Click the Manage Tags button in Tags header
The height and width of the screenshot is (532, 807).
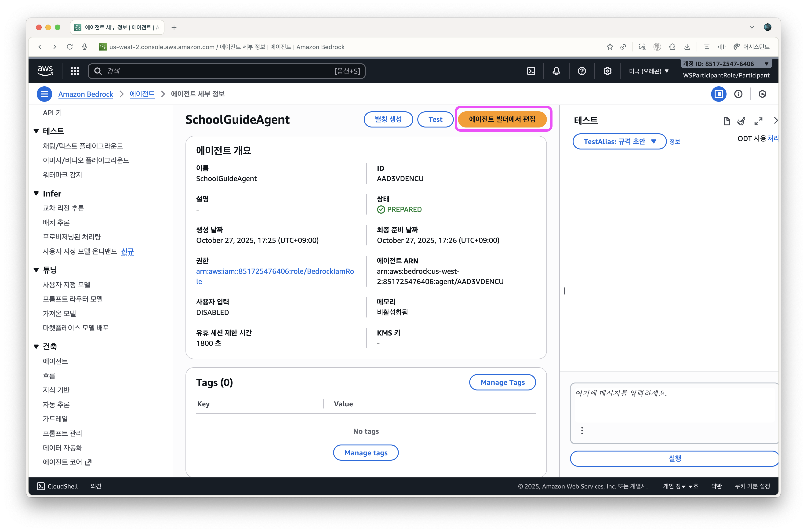pyautogui.click(x=502, y=382)
